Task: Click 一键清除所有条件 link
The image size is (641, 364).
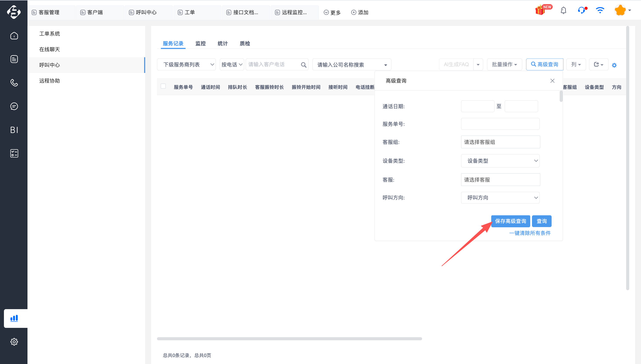Action: coord(530,233)
